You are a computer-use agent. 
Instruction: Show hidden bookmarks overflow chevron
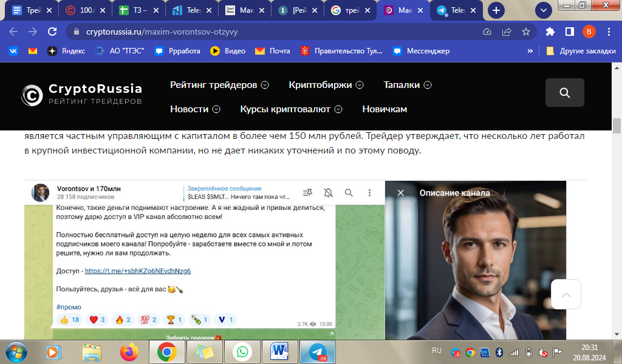(530, 51)
